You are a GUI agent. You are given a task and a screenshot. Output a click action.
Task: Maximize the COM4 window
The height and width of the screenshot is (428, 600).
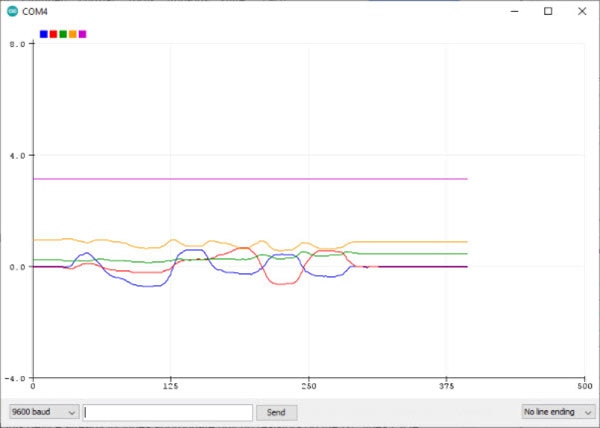click(548, 11)
